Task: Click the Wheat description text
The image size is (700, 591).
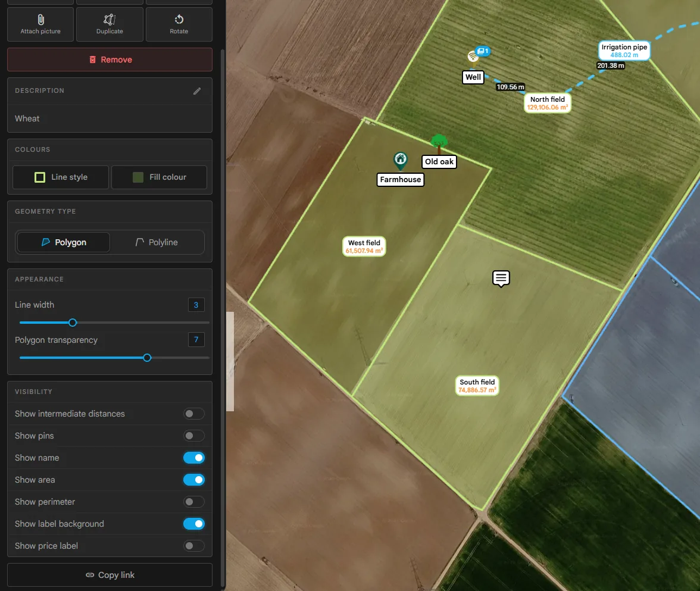Action: pyautogui.click(x=27, y=119)
